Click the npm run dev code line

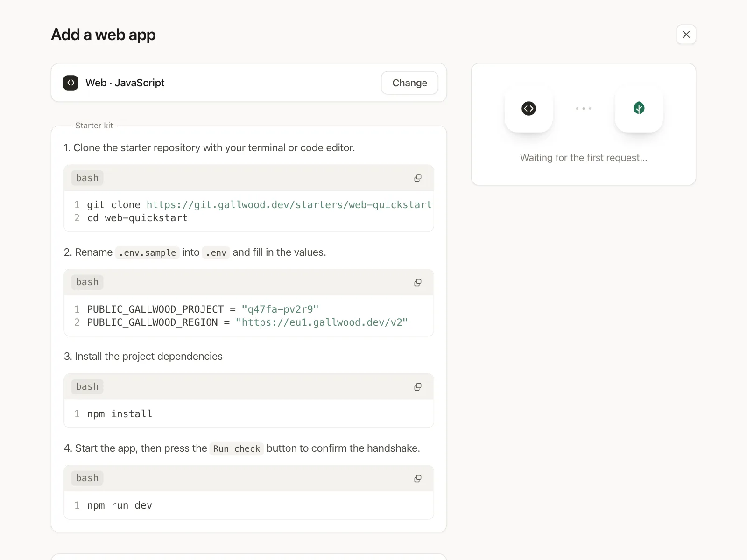(x=120, y=505)
